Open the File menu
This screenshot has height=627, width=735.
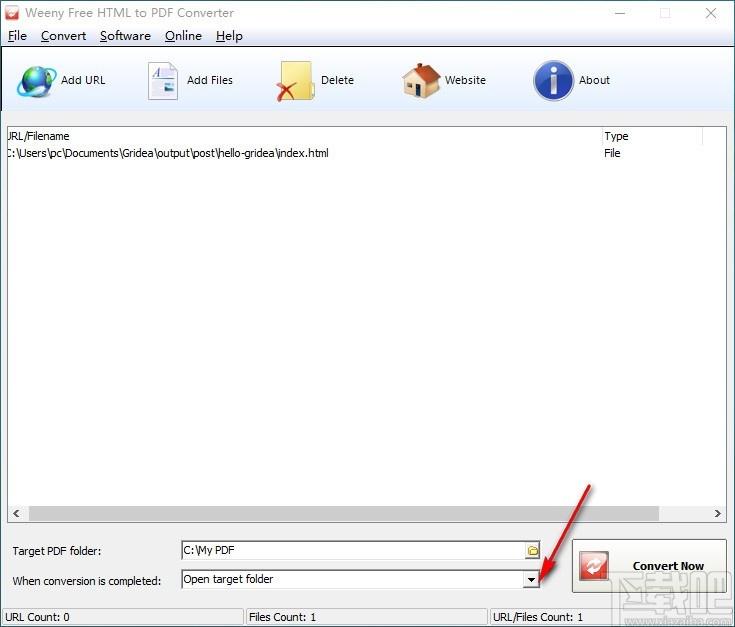click(x=17, y=36)
